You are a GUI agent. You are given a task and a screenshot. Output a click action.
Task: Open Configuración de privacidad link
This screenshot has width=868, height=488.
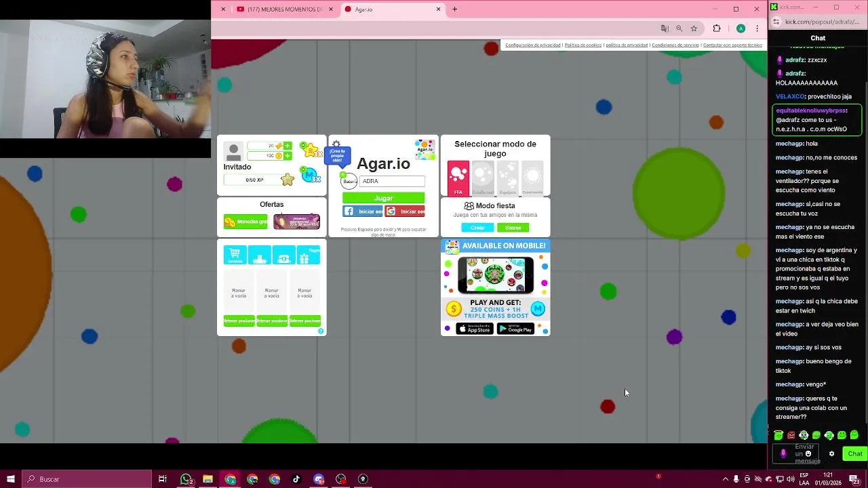click(x=532, y=45)
